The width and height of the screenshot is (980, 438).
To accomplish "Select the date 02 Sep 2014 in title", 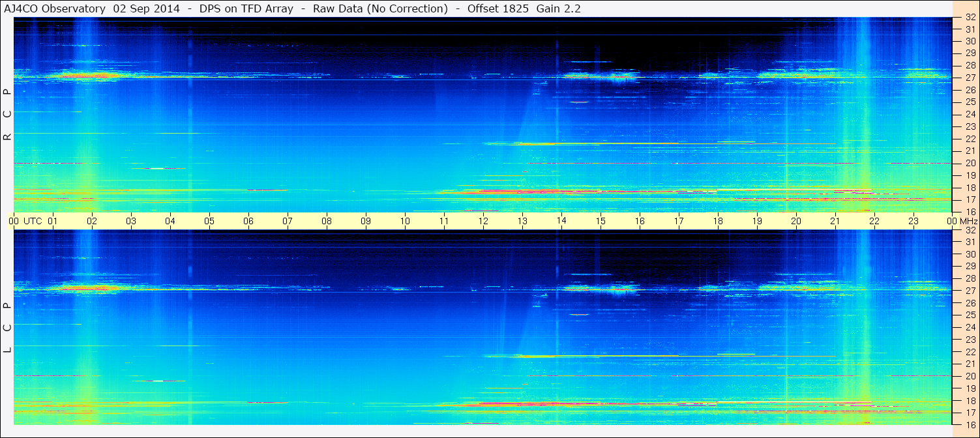I will tap(147, 9).
